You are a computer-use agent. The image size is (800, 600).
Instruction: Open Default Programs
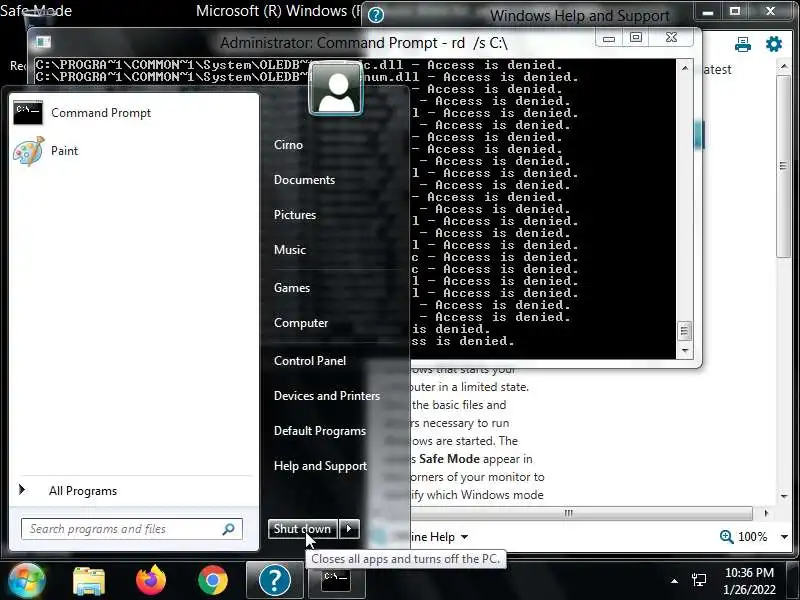pos(319,431)
